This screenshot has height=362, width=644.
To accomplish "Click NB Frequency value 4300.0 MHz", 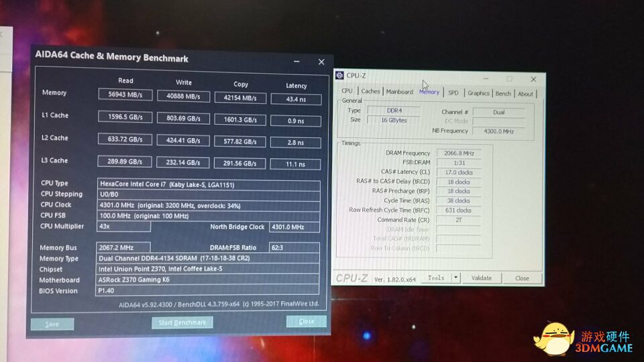I will click(x=499, y=131).
